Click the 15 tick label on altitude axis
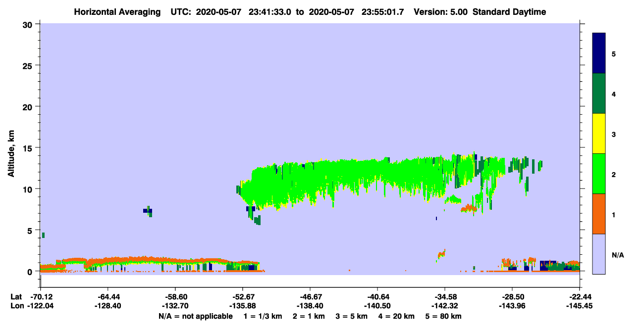Image resolution: width=644 pixels, height=330 pixels. point(29,147)
